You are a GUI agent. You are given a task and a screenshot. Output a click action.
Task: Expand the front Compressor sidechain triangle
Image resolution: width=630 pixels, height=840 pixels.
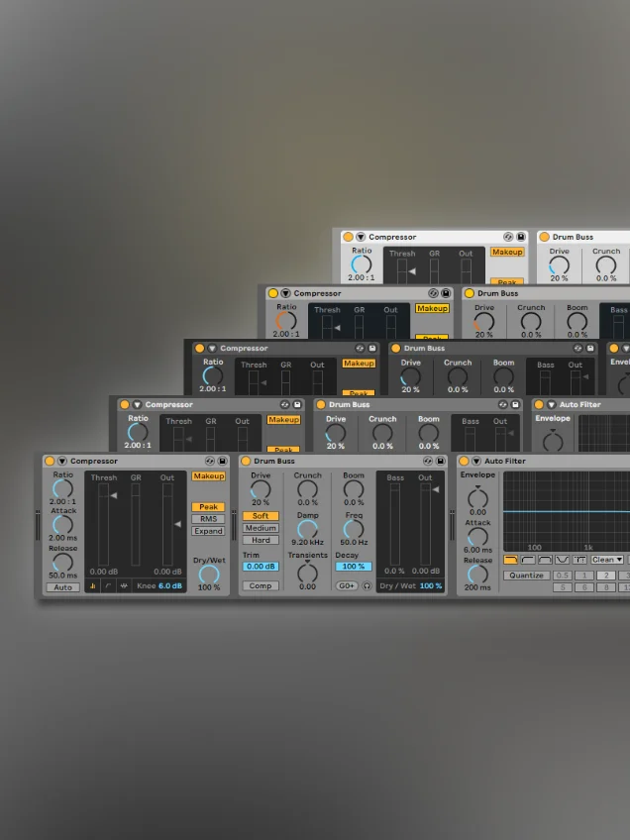pyautogui.click(x=62, y=461)
